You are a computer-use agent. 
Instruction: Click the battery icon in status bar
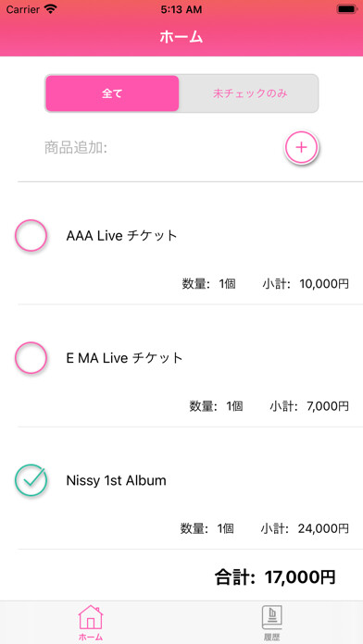click(346, 9)
